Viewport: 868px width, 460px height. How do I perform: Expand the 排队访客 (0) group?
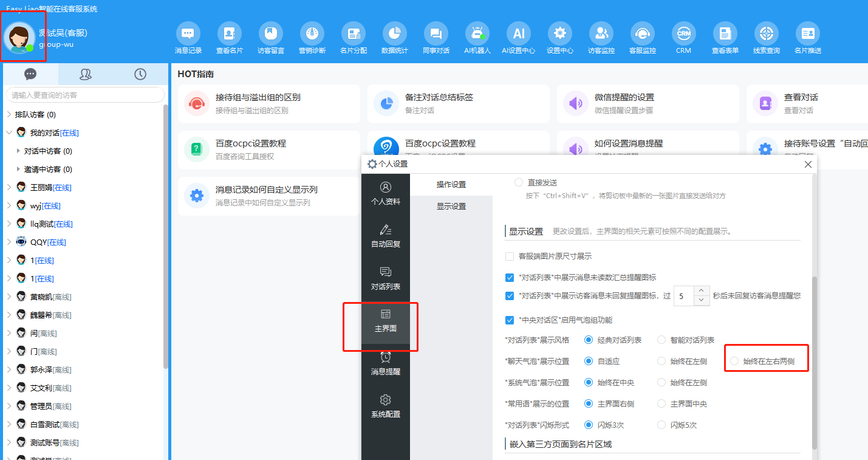pos(9,114)
